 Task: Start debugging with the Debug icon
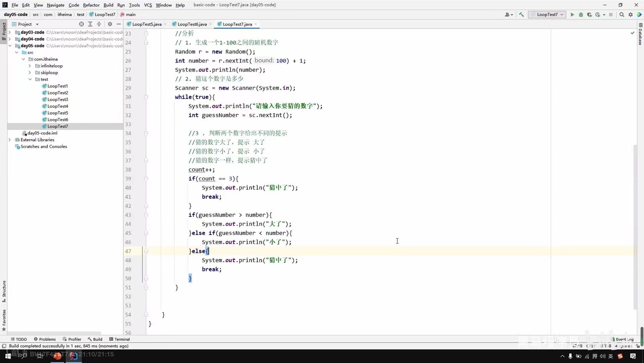click(x=581, y=14)
